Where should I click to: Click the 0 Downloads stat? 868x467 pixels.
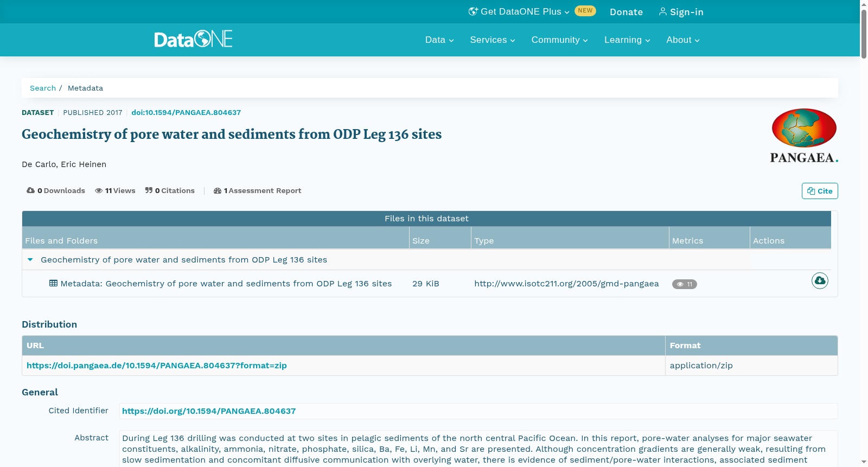(56, 190)
